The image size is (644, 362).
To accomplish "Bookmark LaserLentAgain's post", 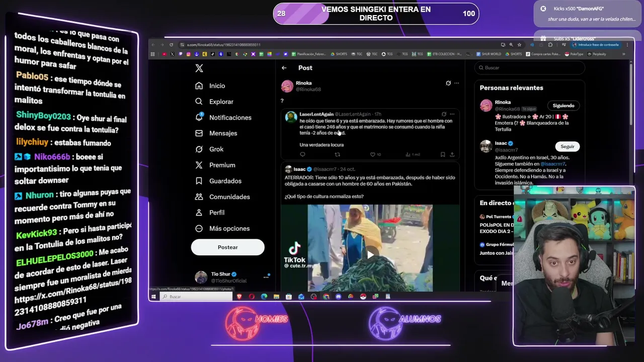I will click(x=443, y=155).
